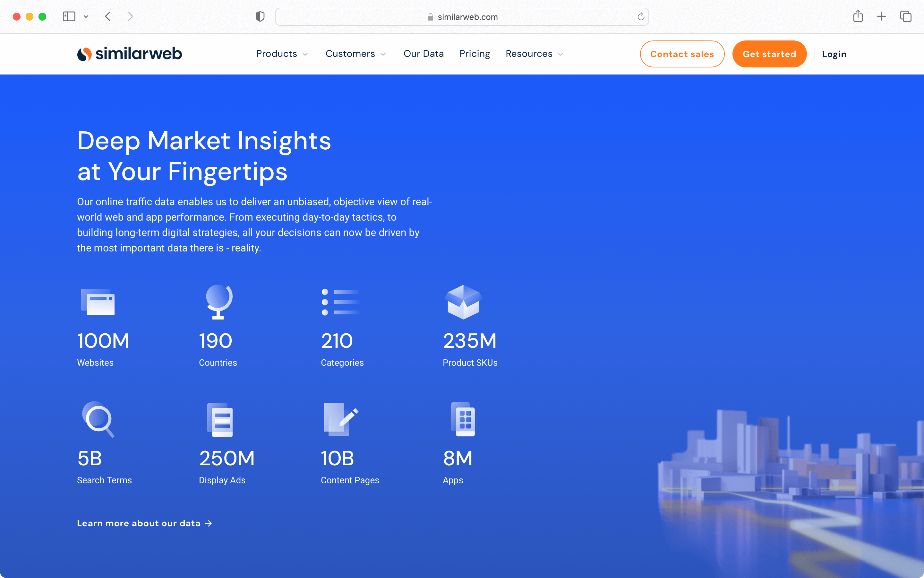Click the Websites label
Image resolution: width=924 pixels, height=578 pixels.
[95, 363]
